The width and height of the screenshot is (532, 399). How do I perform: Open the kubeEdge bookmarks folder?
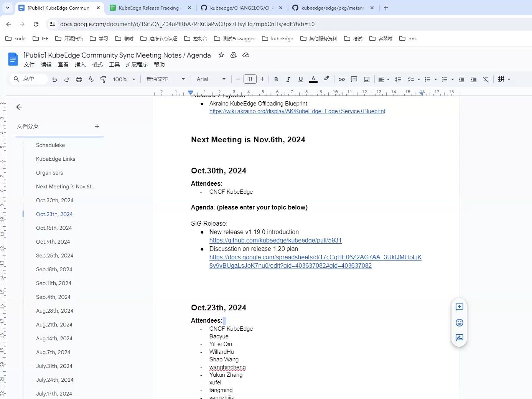click(277, 38)
